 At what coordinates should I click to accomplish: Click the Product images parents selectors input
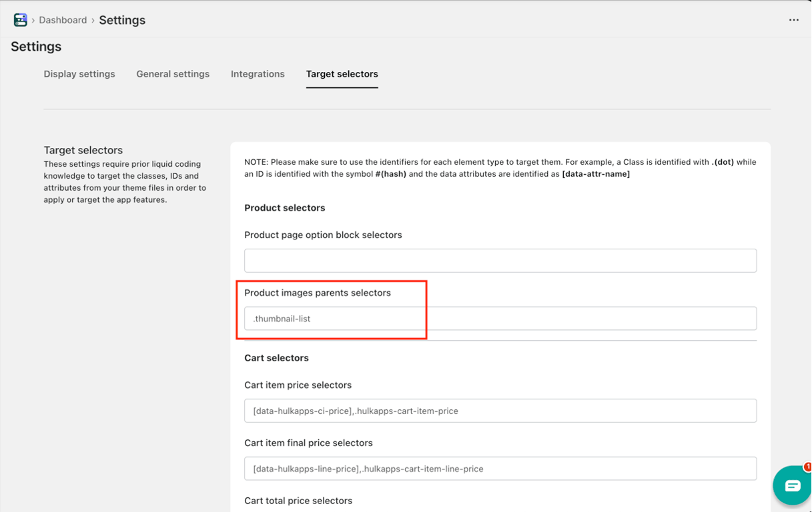[500, 319]
